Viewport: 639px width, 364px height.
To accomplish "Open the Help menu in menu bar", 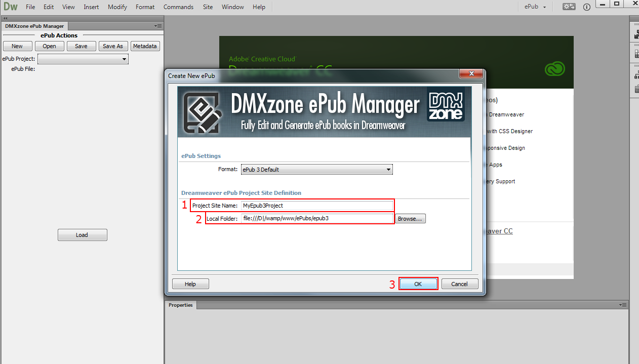I will [x=259, y=7].
